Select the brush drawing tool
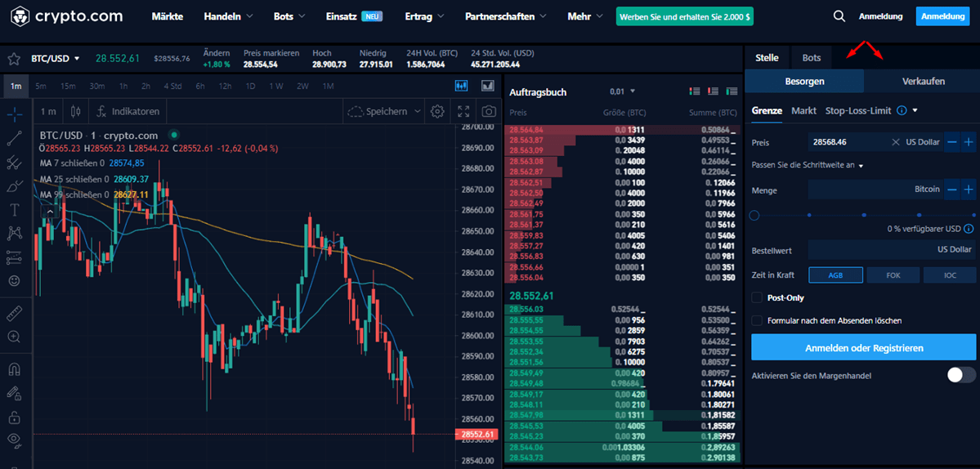Image resolution: width=980 pixels, height=469 pixels. [x=15, y=186]
